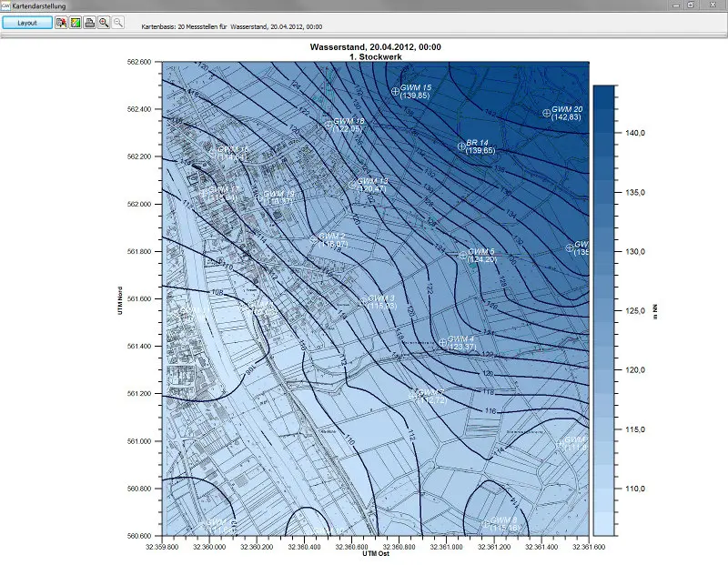Click the 'UTM Nord' axis label
The image size is (728, 565).
(120, 301)
